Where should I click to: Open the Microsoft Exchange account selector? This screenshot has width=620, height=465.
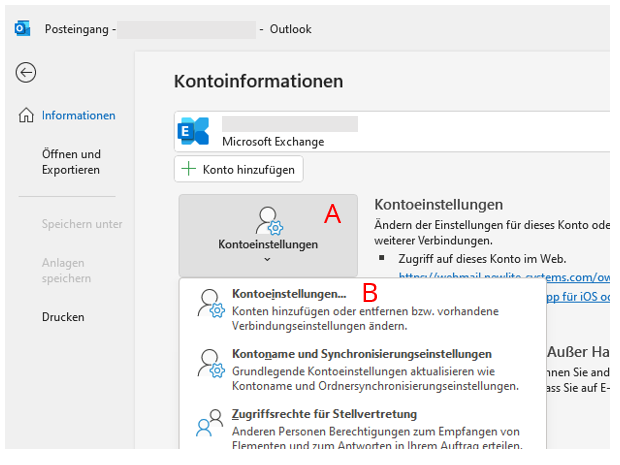(392, 131)
